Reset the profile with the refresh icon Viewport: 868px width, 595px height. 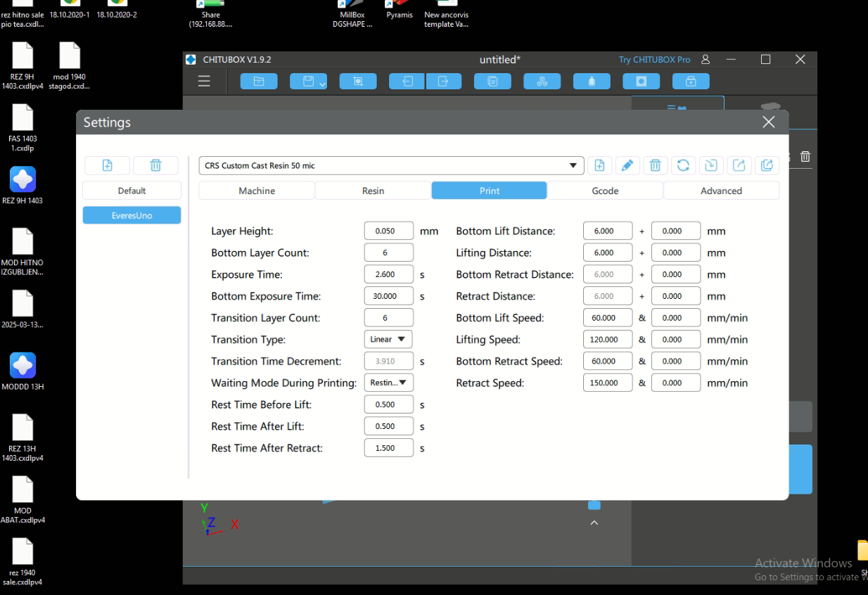point(683,165)
